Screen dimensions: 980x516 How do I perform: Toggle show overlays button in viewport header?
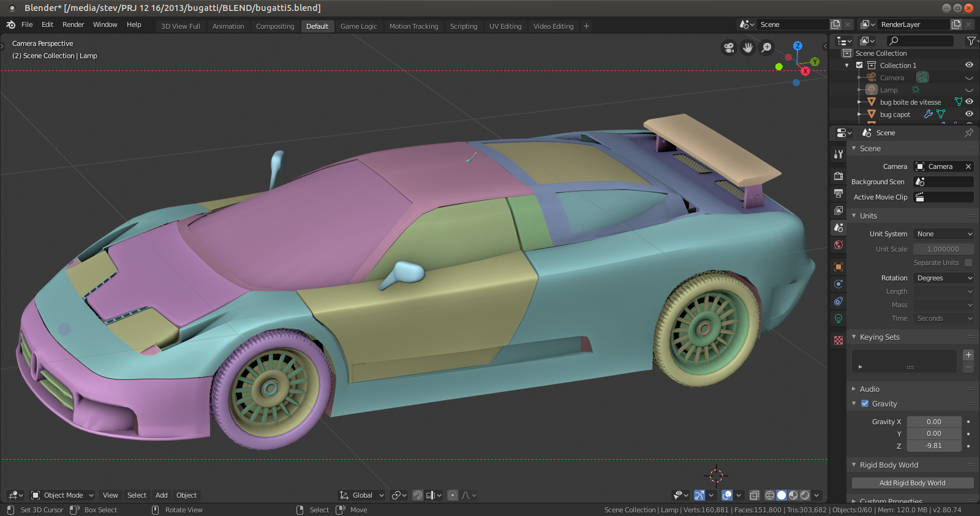pyautogui.click(x=727, y=495)
